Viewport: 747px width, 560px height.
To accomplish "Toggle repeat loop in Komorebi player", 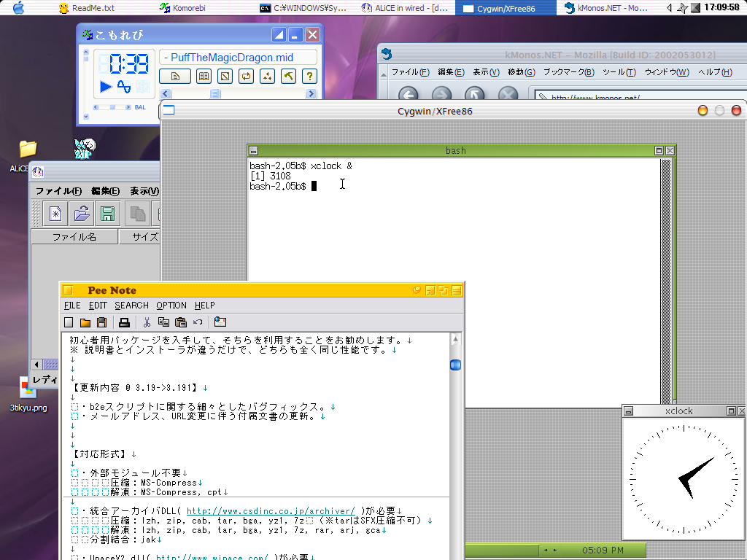I will pyautogui.click(x=247, y=76).
